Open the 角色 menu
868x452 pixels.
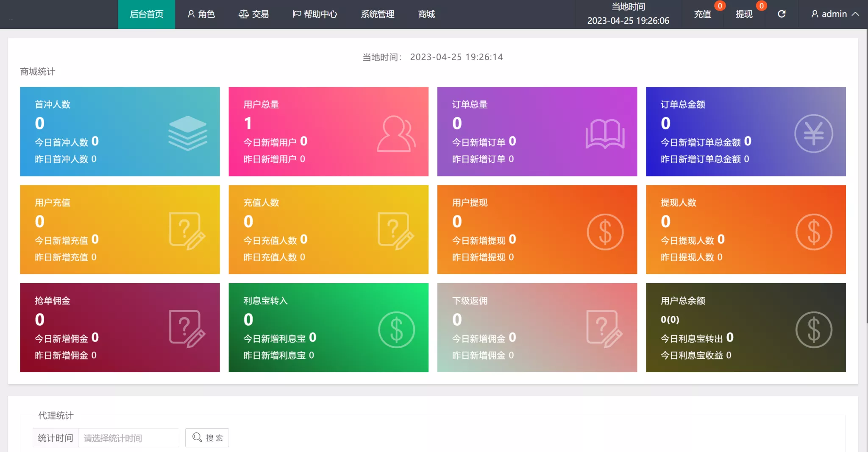[x=201, y=14]
